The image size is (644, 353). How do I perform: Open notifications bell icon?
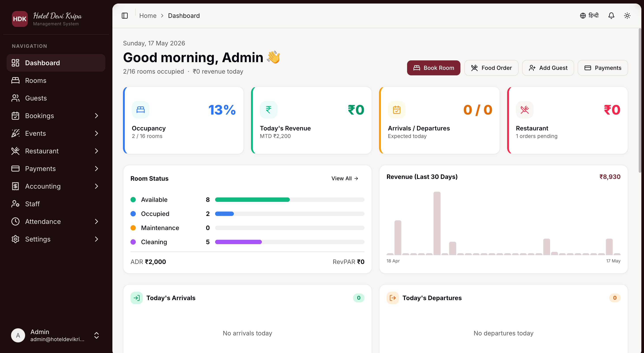coord(611,16)
